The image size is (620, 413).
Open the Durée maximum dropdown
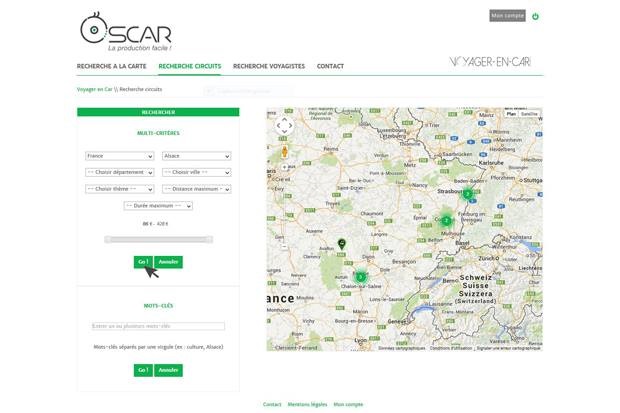click(x=158, y=206)
